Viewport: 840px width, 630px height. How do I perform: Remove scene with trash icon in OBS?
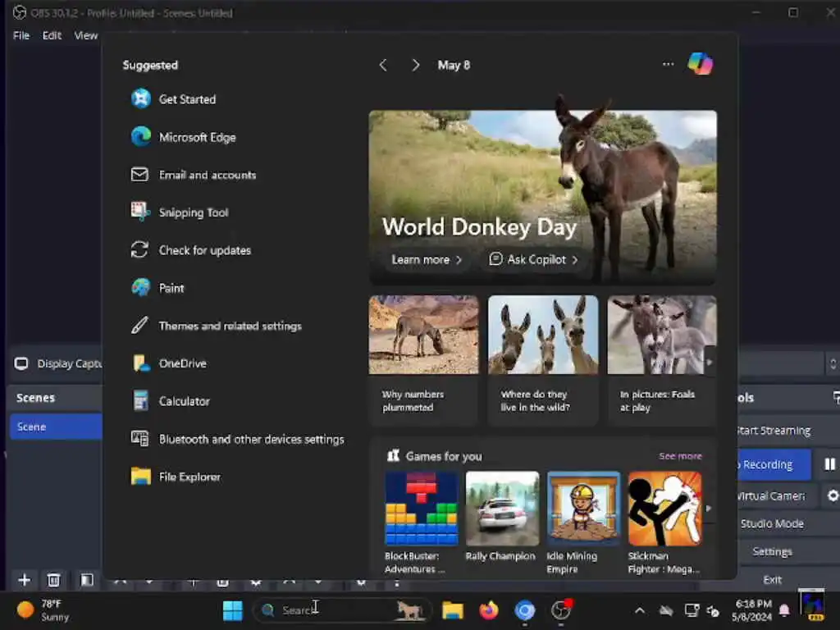pyautogui.click(x=53, y=580)
